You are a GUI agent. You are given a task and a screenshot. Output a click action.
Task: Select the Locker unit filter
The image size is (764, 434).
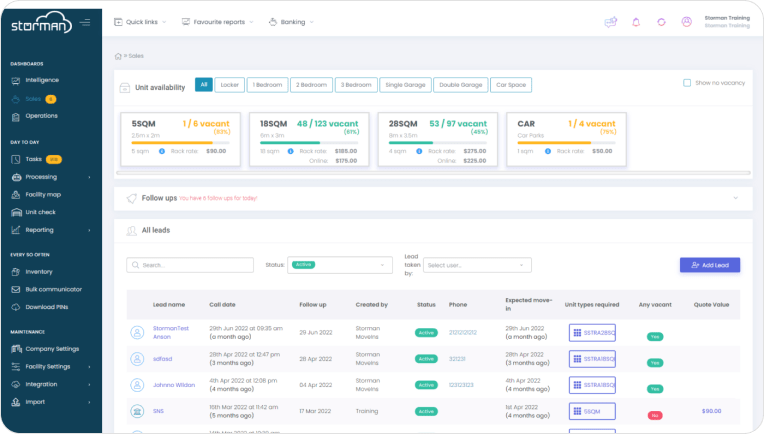click(229, 86)
